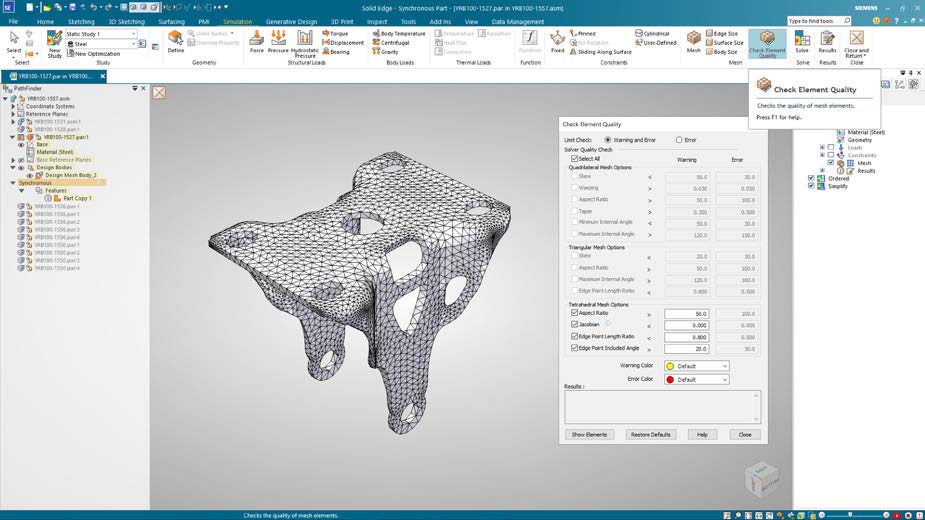Collapse the Synchronous tree node
925x520 pixels.
tap(12, 183)
